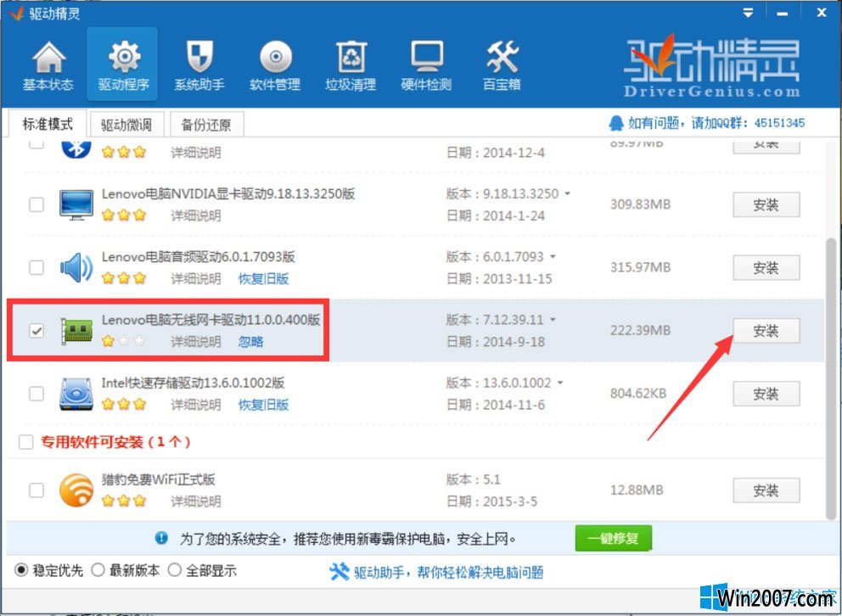This screenshot has height=616, width=842.
Task: Click the driver list vertical scrollbar
Action: [x=832, y=378]
